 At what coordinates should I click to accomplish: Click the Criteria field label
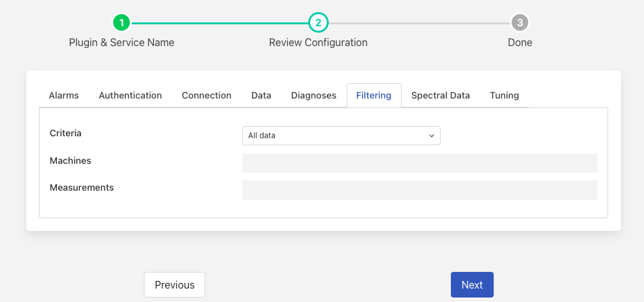[66, 134]
